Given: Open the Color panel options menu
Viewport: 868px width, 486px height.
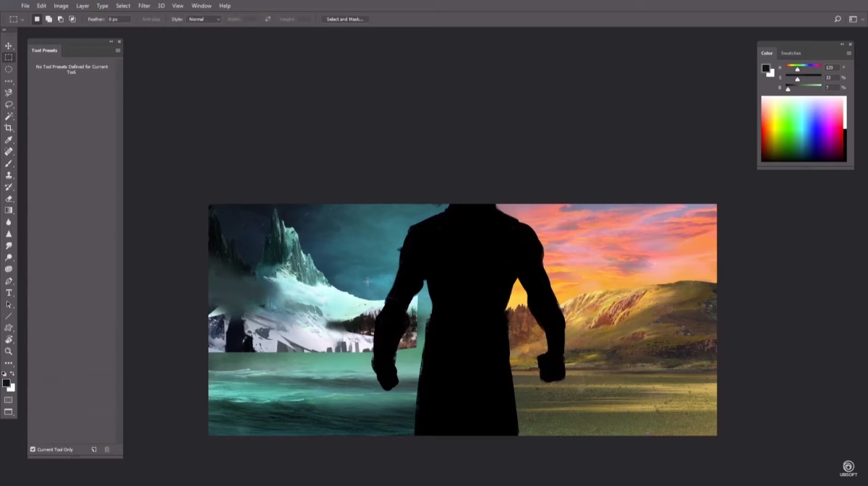Looking at the screenshot, I should coord(849,53).
